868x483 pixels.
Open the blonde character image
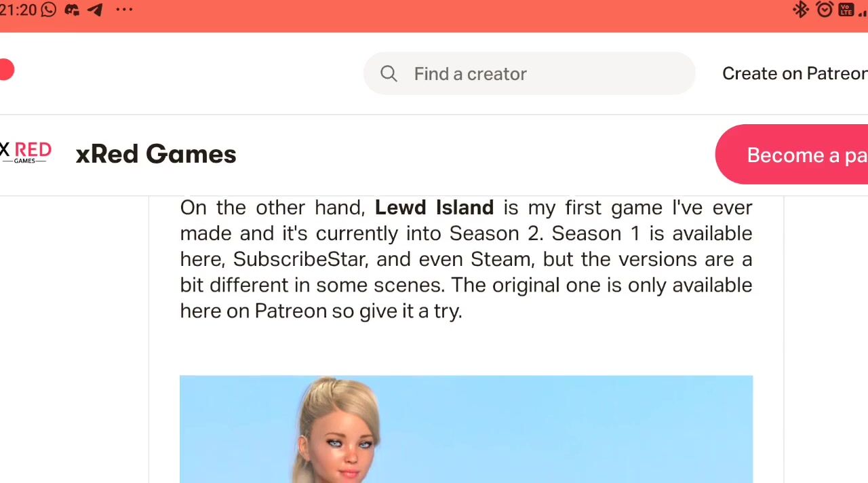tap(466, 429)
